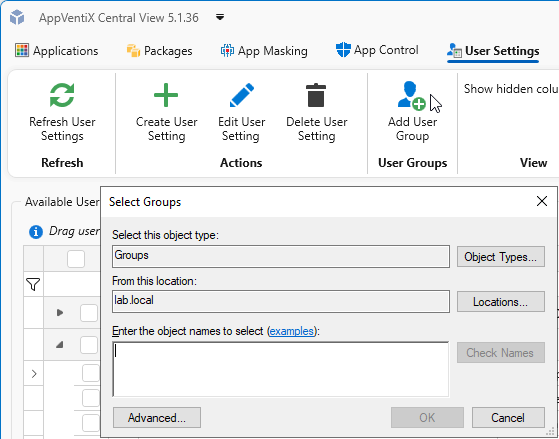
Task: Collapse the expanded group row with the diagonal triangle
Action: [60, 344]
